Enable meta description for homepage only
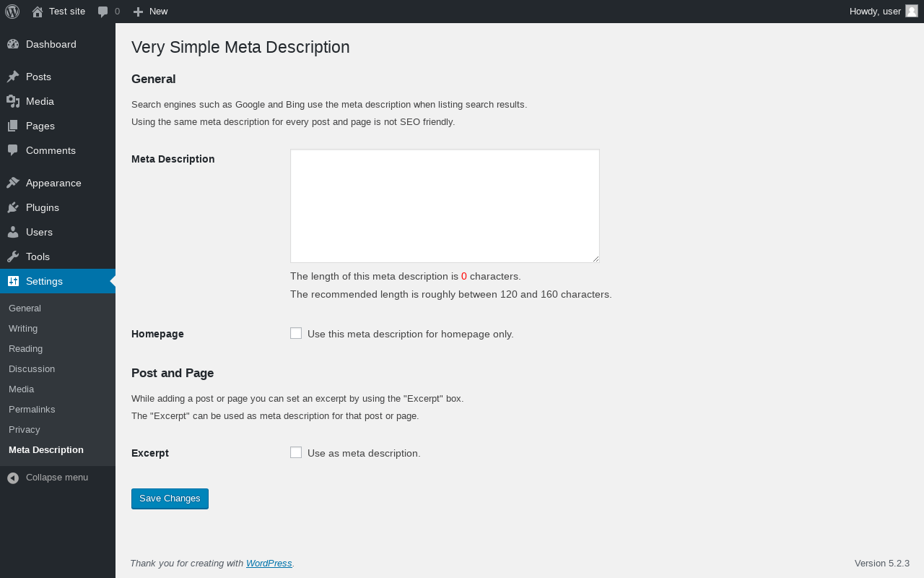 click(296, 333)
